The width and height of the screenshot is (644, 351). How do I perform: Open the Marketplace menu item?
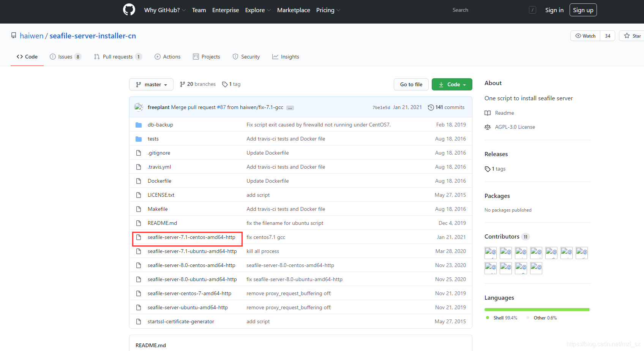point(294,10)
